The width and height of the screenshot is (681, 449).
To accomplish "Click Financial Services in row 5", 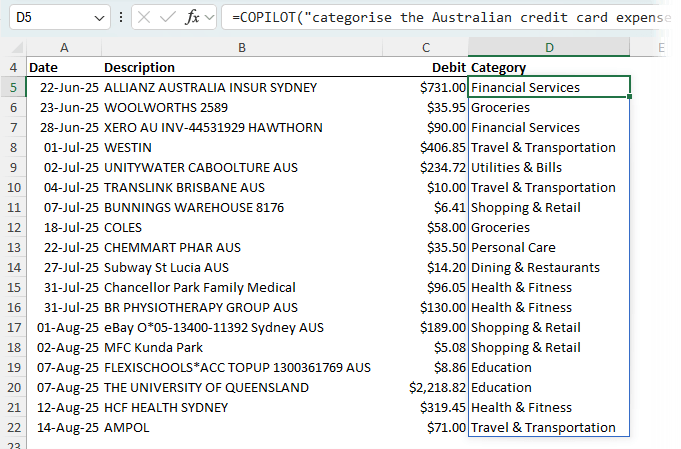I will pos(549,87).
